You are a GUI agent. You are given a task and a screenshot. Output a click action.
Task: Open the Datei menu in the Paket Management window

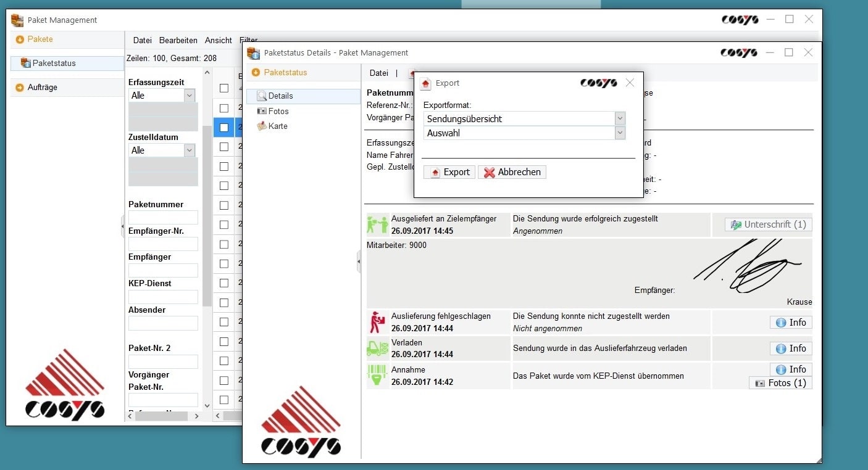[x=142, y=40]
